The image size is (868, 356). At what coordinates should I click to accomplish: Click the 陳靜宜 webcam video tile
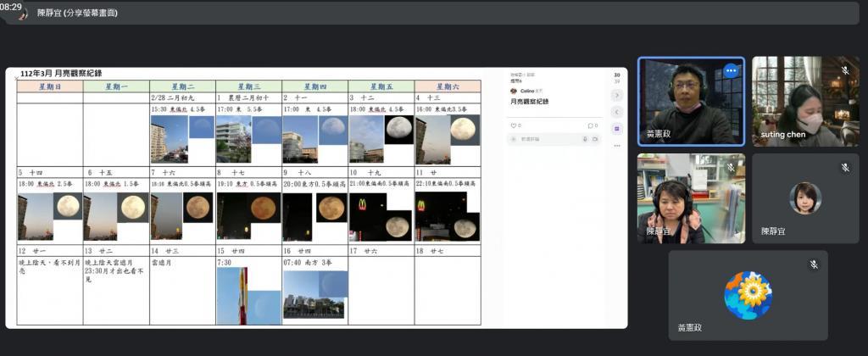pyautogui.click(x=691, y=198)
